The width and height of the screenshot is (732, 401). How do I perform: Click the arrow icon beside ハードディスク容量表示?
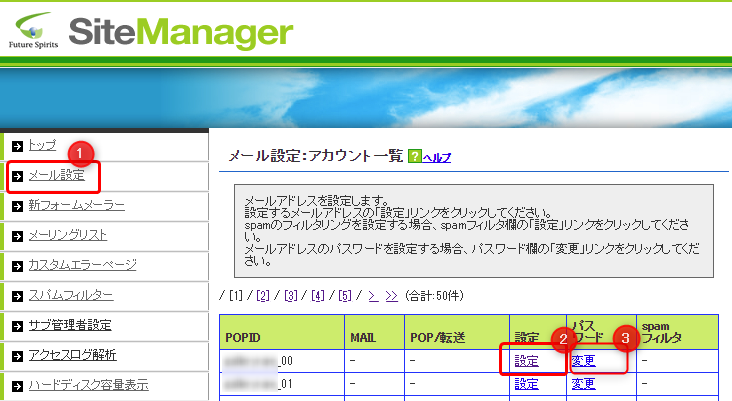(x=17, y=386)
